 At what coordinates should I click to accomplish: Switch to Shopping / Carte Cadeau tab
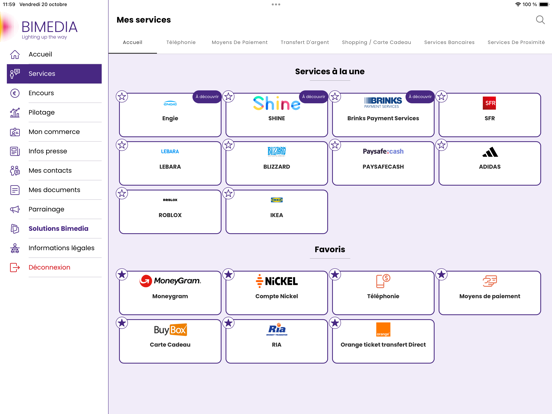pos(376,42)
